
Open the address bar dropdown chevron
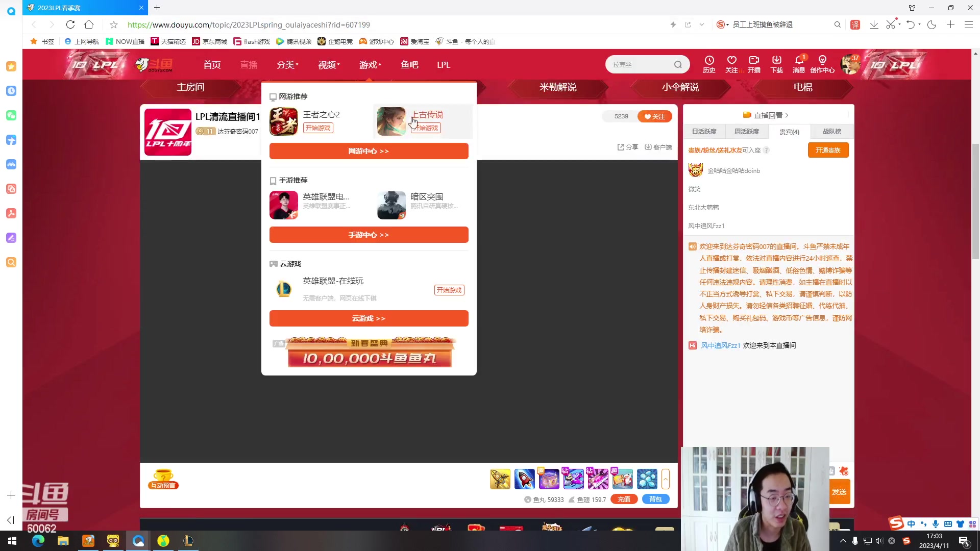click(702, 24)
